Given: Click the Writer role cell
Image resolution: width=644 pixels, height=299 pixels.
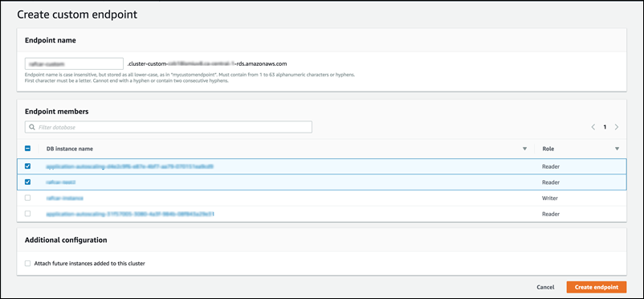Looking at the screenshot, I should [549, 199].
